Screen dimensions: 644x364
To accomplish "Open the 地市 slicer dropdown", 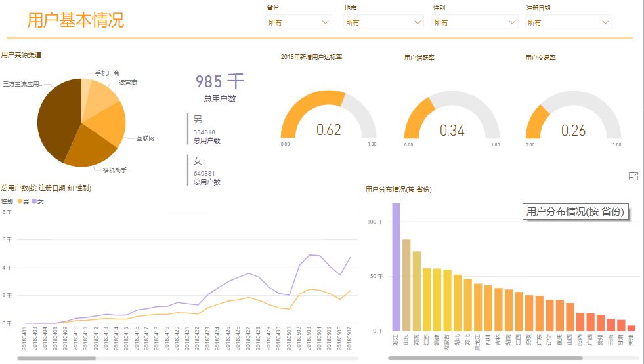I will (383, 22).
